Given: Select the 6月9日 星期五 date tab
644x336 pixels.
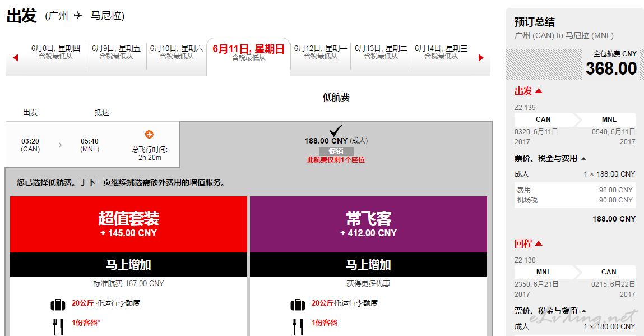Looking at the screenshot, I should click(x=116, y=52).
